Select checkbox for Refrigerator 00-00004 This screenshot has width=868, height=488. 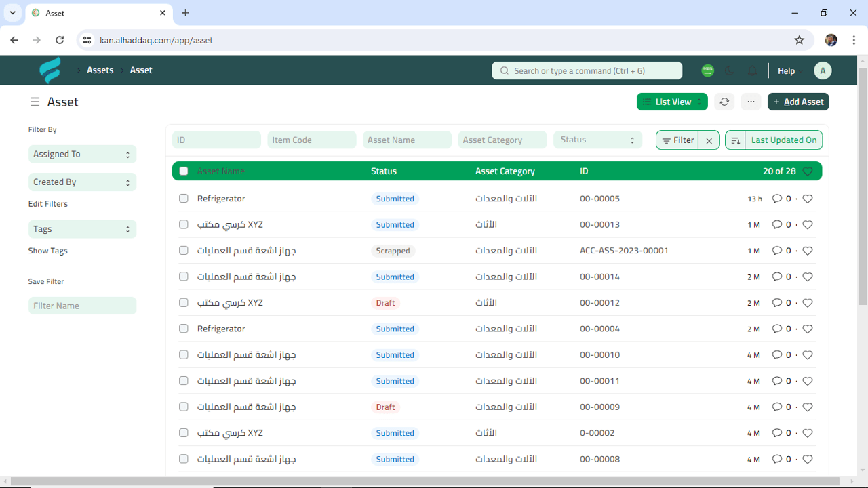(184, 329)
